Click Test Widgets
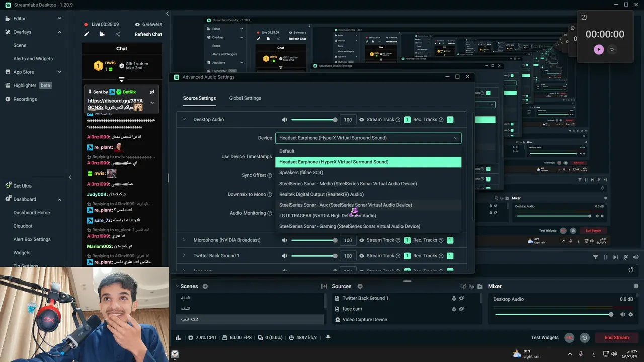The height and width of the screenshot is (362, 644). click(x=545, y=338)
